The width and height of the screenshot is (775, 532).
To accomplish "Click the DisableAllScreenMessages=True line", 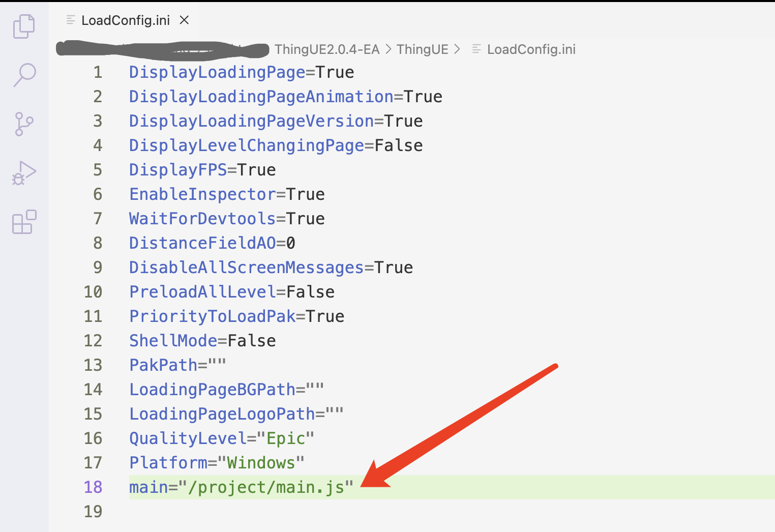I will point(271,268).
